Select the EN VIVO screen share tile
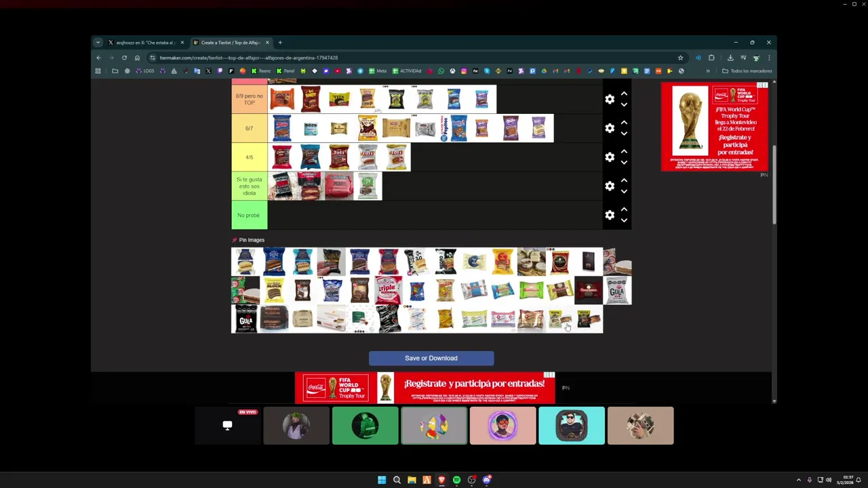 (x=227, y=426)
